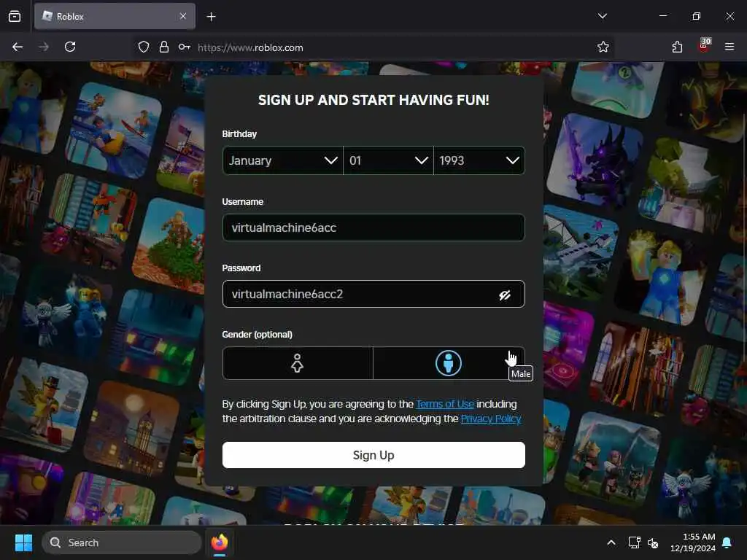
Task: Open the Windows Start menu
Action: tap(23, 542)
